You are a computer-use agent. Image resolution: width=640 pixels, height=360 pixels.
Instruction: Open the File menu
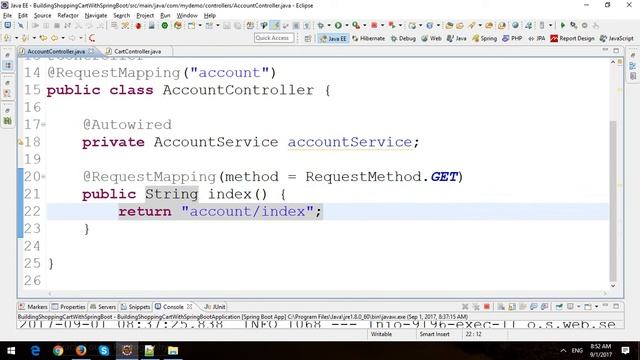click(x=7, y=16)
